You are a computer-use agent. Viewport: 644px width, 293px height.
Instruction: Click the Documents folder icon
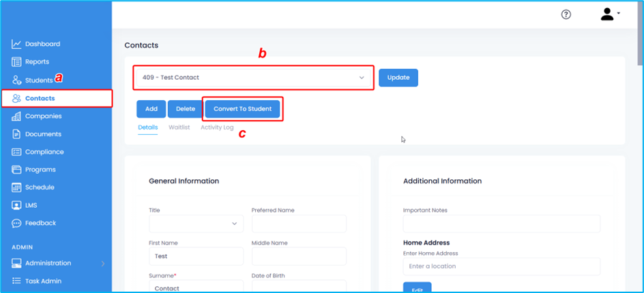tap(16, 134)
